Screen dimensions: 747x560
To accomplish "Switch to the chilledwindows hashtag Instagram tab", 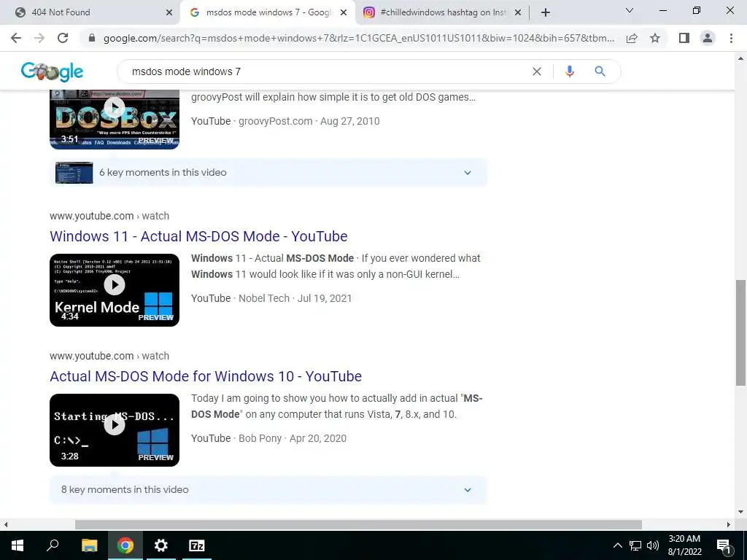I will click(x=443, y=12).
